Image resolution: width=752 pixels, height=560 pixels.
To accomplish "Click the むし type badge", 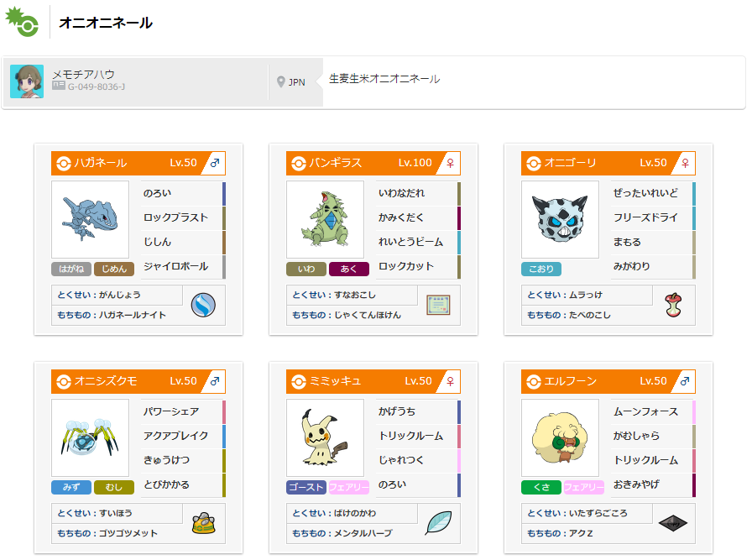I will (x=114, y=487).
